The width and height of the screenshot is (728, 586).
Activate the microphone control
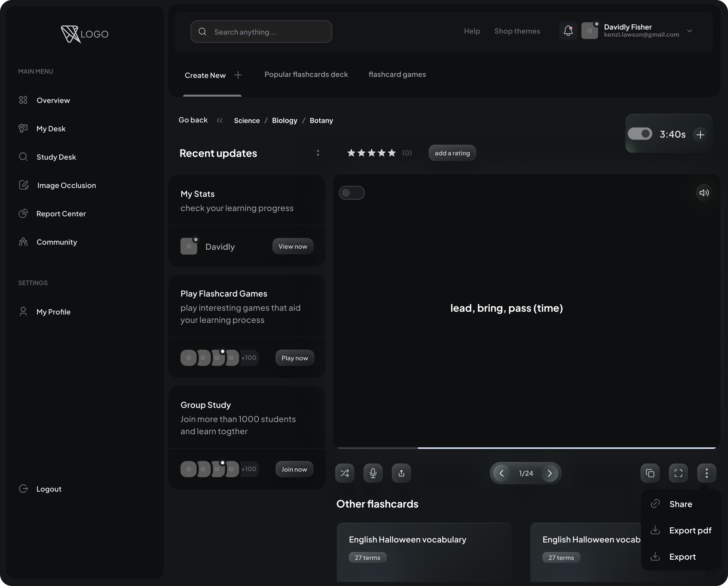(373, 473)
